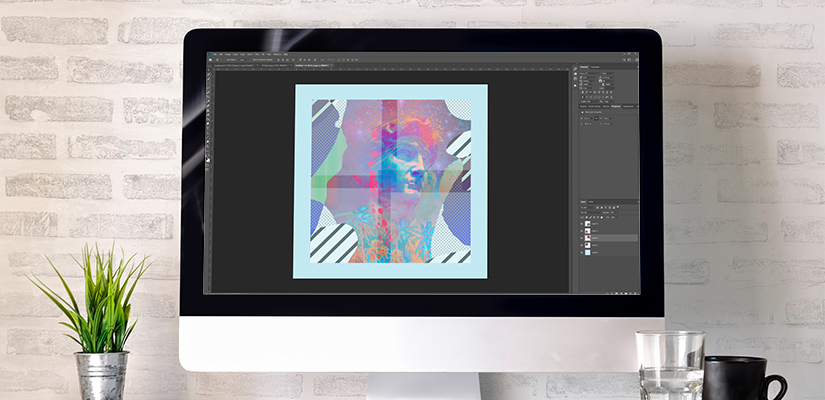Click the Character panel text color swatch

[x=609, y=88]
